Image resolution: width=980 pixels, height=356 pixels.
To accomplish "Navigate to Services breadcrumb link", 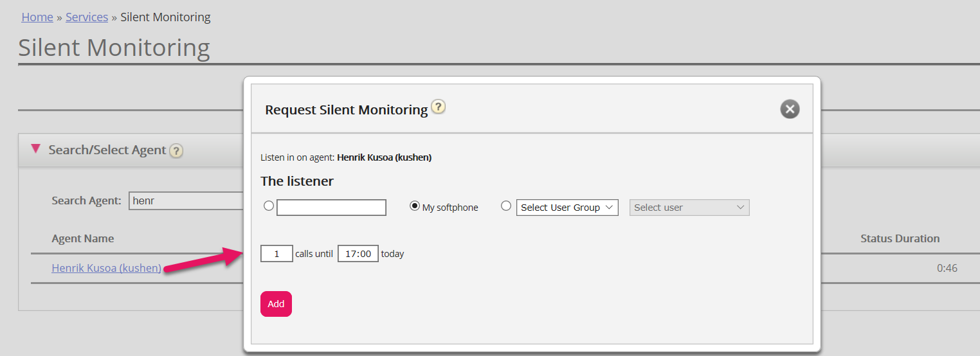I will point(87,17).
